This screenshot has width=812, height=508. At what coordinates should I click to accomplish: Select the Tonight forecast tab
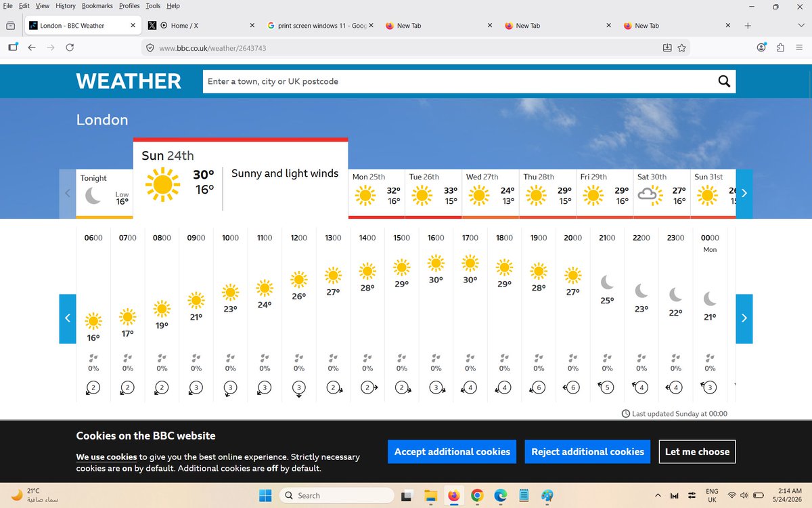pos(105,193)
